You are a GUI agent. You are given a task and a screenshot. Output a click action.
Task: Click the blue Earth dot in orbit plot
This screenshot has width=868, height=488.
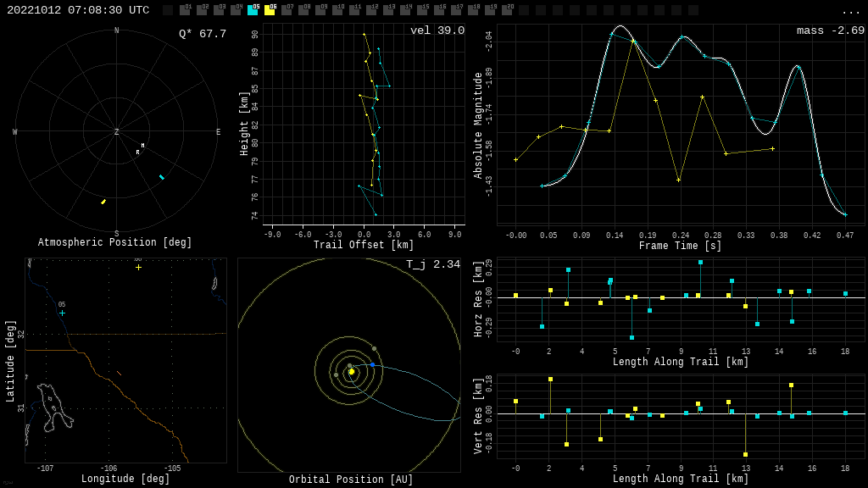pyautogui.click(x=372, y=364)
